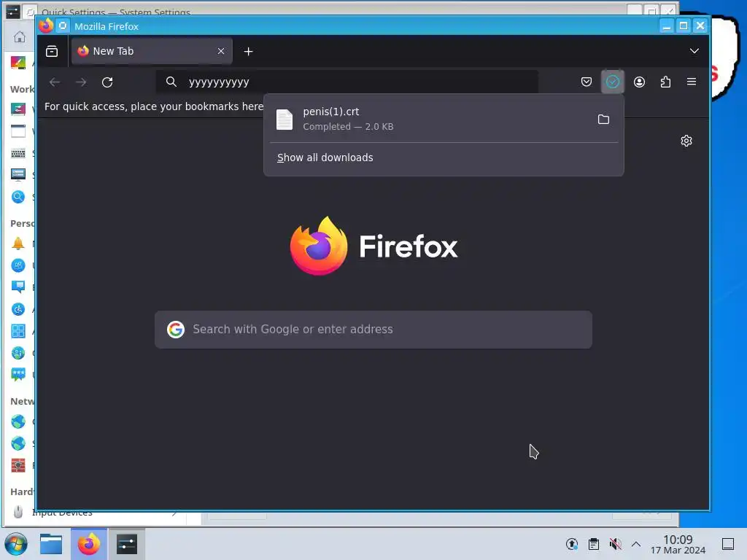
Task: Open the file manager from the taskbar
Action: pos(51,544)
